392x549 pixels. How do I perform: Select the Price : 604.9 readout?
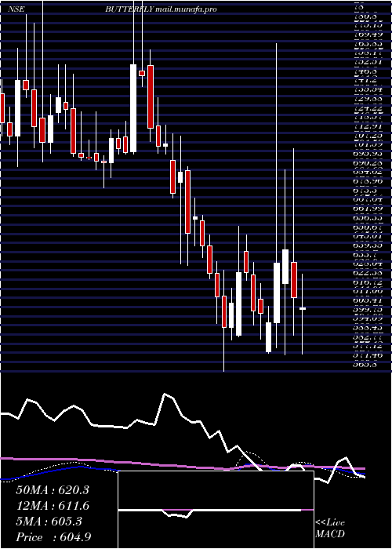coord(53,537)
